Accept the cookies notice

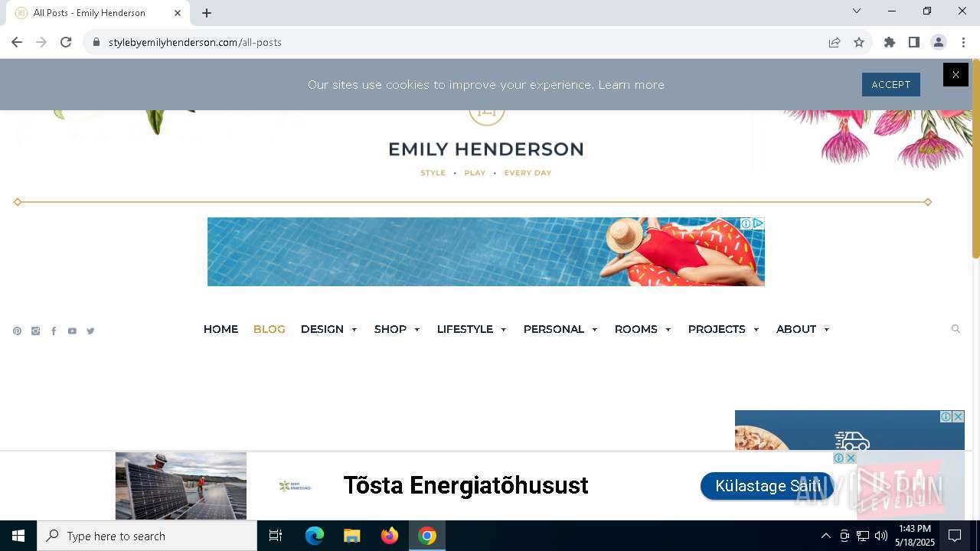click(890, 85)
